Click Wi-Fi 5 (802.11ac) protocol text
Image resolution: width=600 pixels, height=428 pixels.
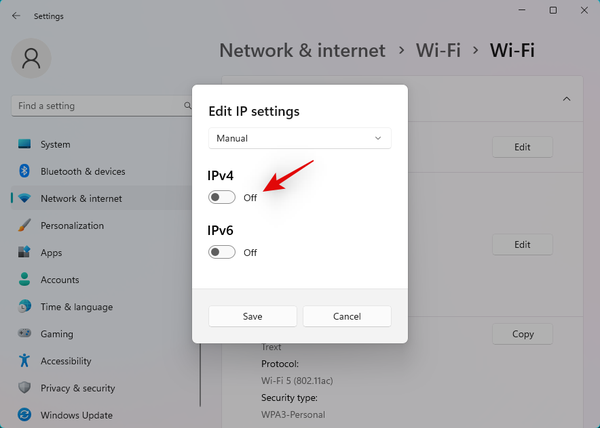[297, 381]
